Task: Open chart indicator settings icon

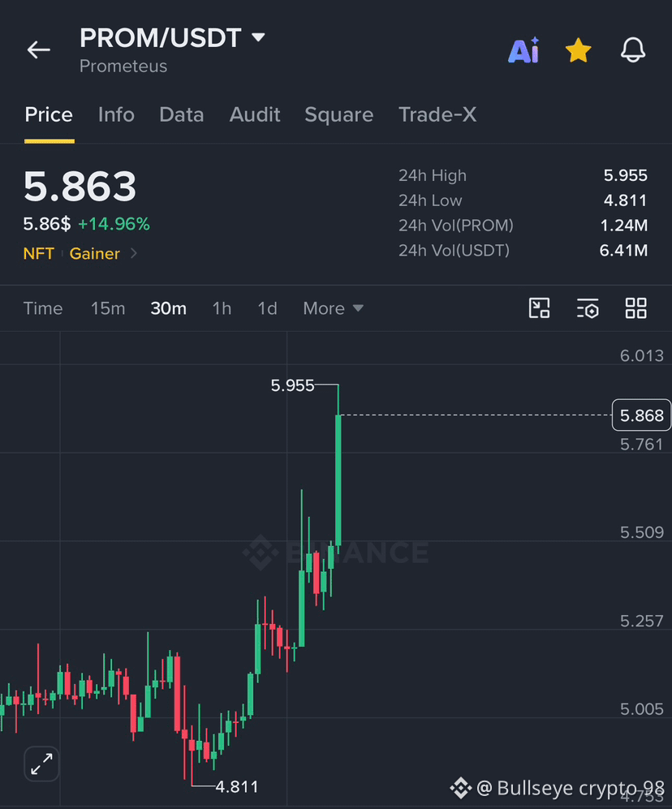Action: pos(588,308)
